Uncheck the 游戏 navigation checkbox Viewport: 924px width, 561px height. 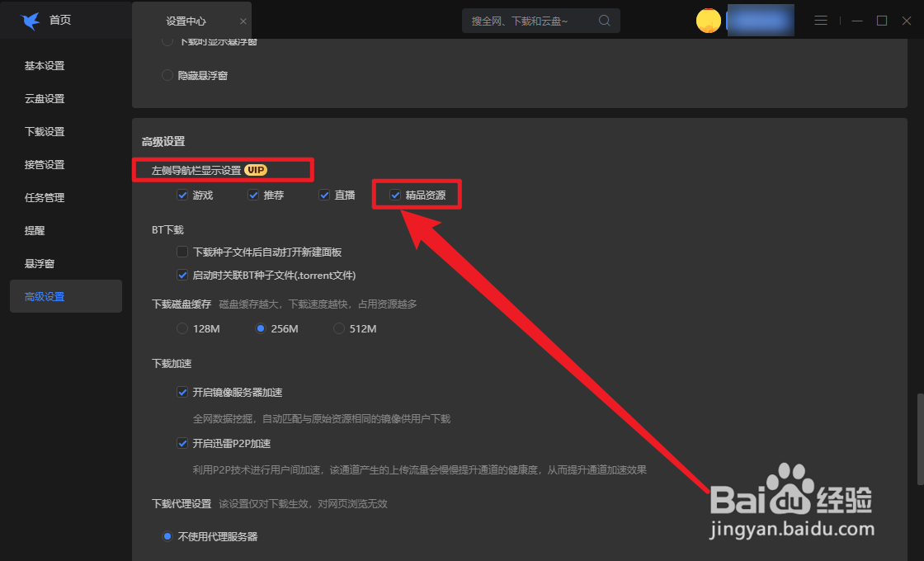tap(182, 195)
